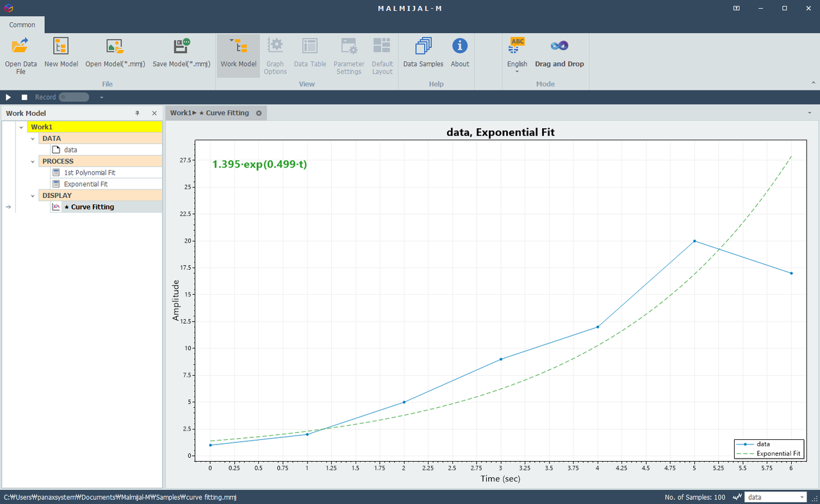This screenshot has height=504, width=820.
Task: Open Parameter Settings
Action: pos(348,55)
